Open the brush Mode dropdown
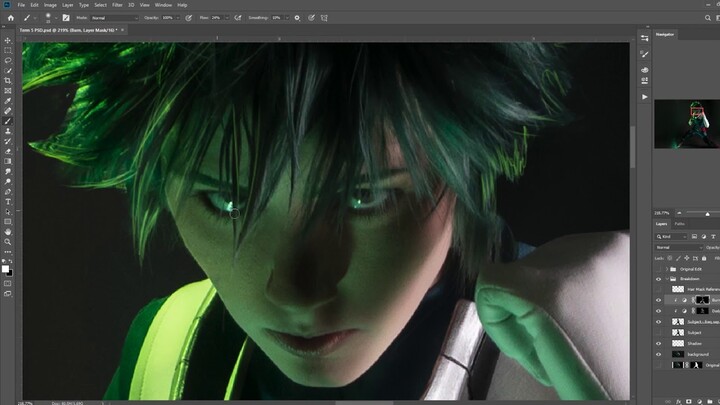This screenshot has height=405, width=720. [114, 18]
